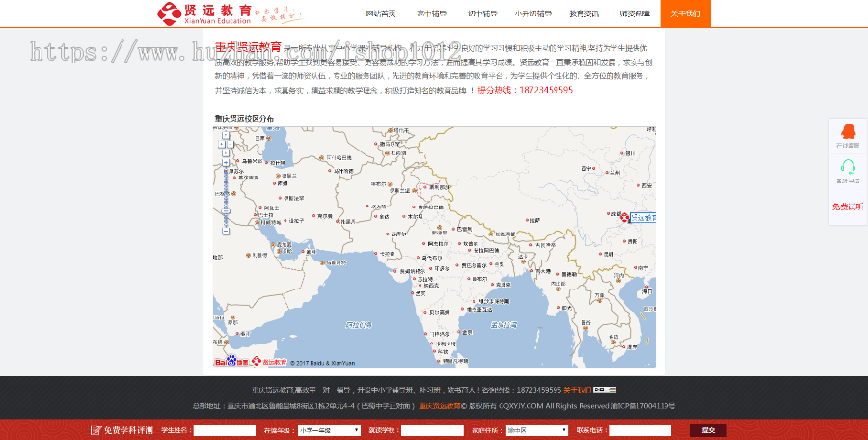
Task: Click the map zoom level slider handle
Action: click(226, 211)
